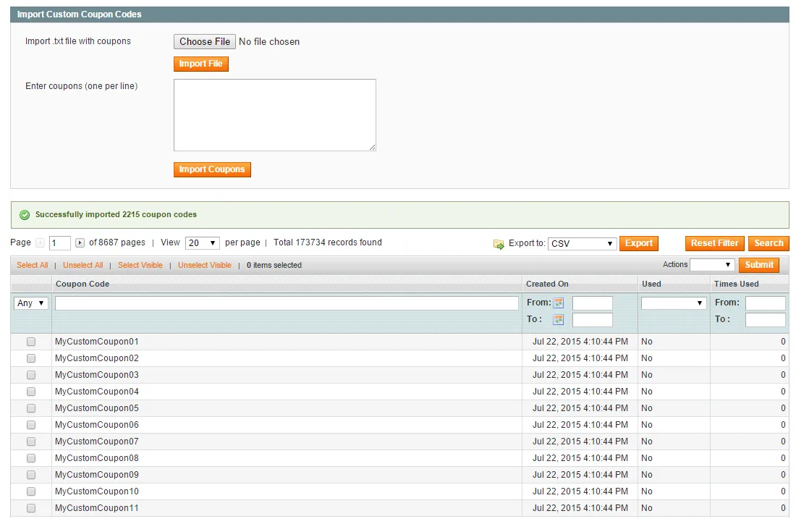Select the checkbox next to MyCustomCoupon08
Image resolution: width=796 pixels, height=532 pixels.
31,458
